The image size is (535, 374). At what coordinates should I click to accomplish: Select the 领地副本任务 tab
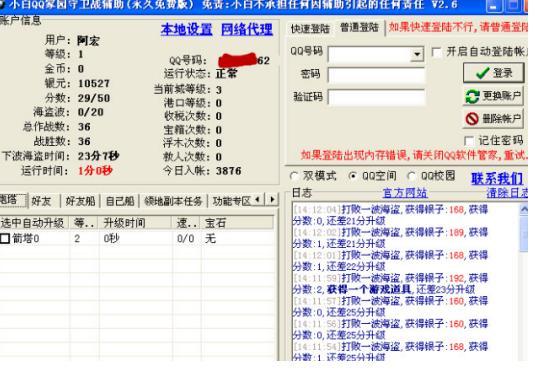tap(173, 201)
